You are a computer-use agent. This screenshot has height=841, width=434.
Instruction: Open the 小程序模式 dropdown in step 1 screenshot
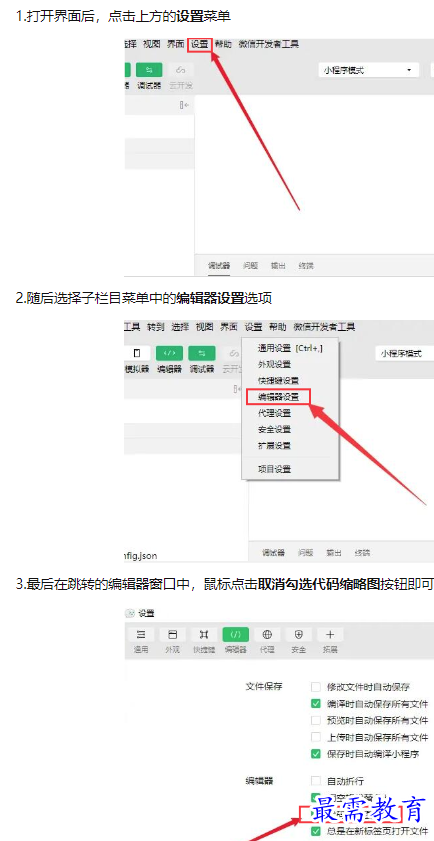(368, 70)
